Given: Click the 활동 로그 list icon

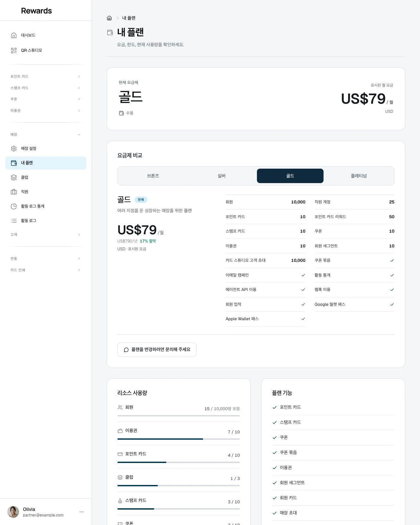Looking at the screenshot, I should [14, 220].
